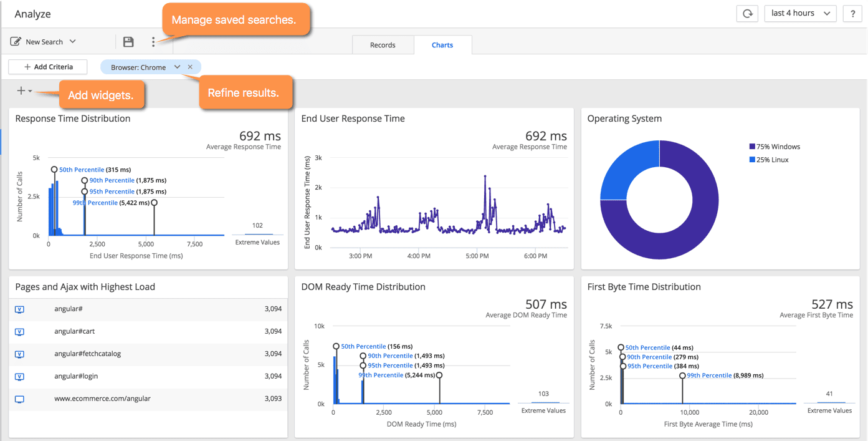The width and height of the screenshot is (868, 441).
Task: Click the Add Criteria button
Action: tap(47, 67)
